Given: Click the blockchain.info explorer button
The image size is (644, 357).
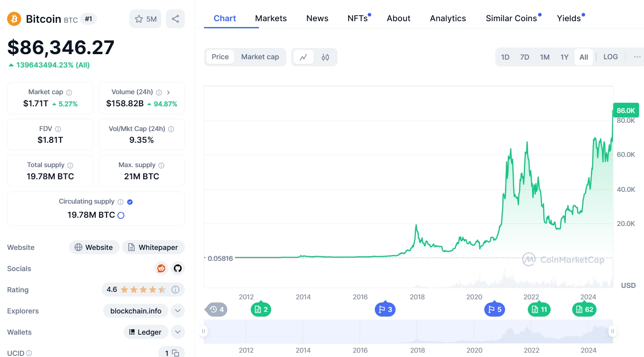Looking at the screenshot, I should click(135, 311).
